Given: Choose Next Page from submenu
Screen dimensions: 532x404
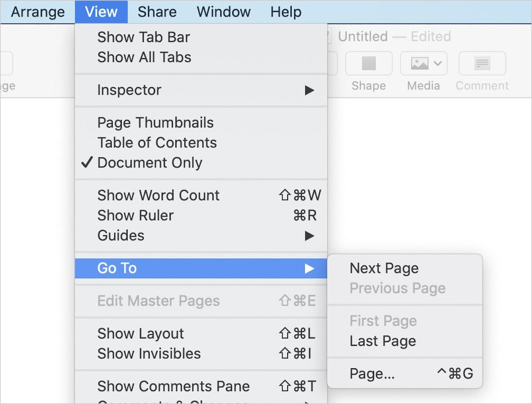Looking at the screenshot, I should (384, 268).
